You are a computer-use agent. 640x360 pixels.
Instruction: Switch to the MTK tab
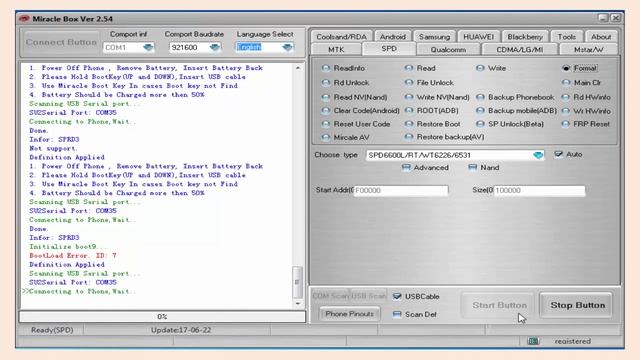click(x=336, y=49)
